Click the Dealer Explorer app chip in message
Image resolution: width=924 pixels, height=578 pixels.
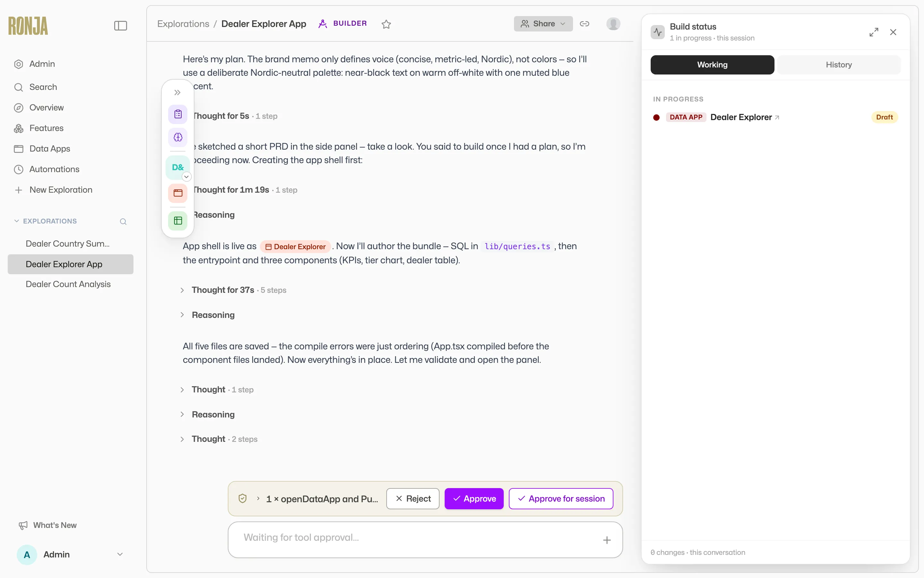pos(295,247)
